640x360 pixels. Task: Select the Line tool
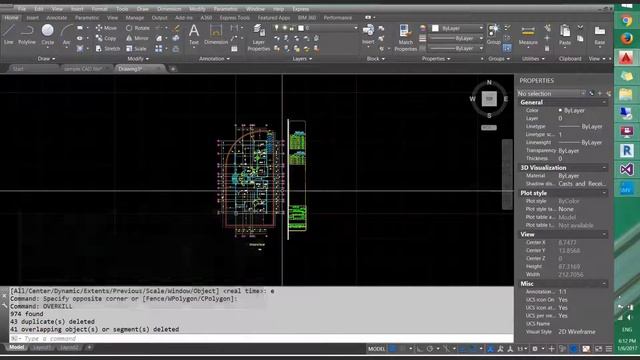(9, 33)
